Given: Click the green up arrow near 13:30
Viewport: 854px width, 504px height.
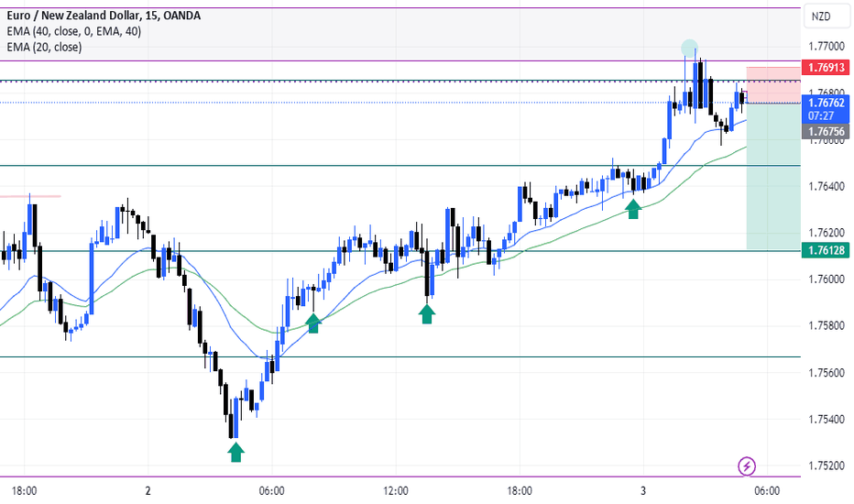Looking at the screenshot, I should pyautogui.click(x=427, y=313).
